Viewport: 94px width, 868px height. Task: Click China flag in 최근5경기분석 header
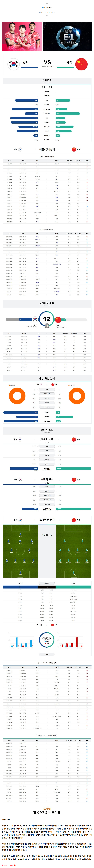(74, 149)
